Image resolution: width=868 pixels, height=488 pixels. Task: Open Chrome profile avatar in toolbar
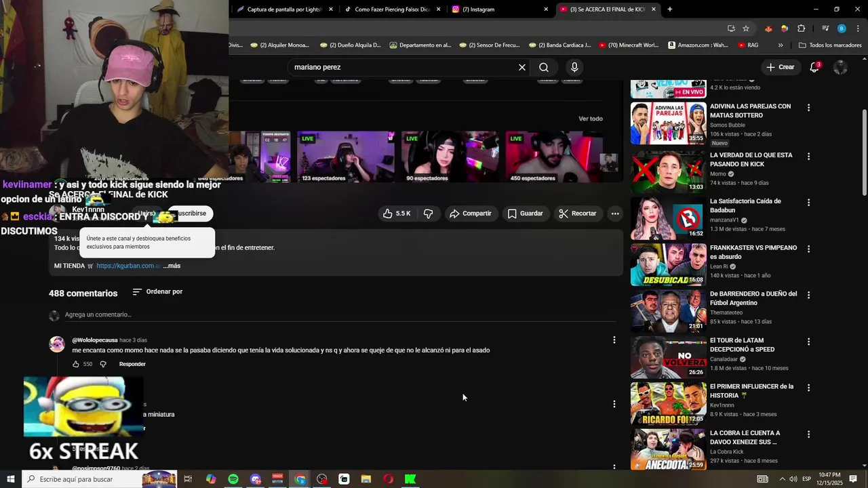842,28
